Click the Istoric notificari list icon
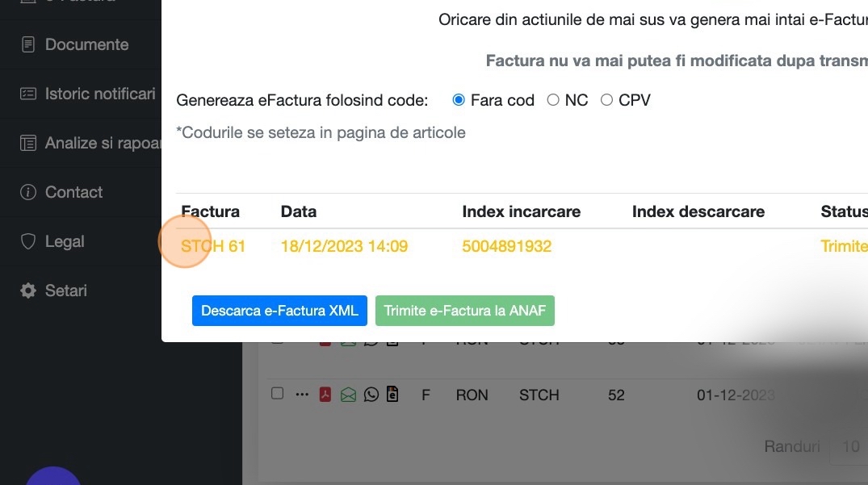Image resolution: width=868 pixels, height=485 pixels. click(x=28, y=94)
